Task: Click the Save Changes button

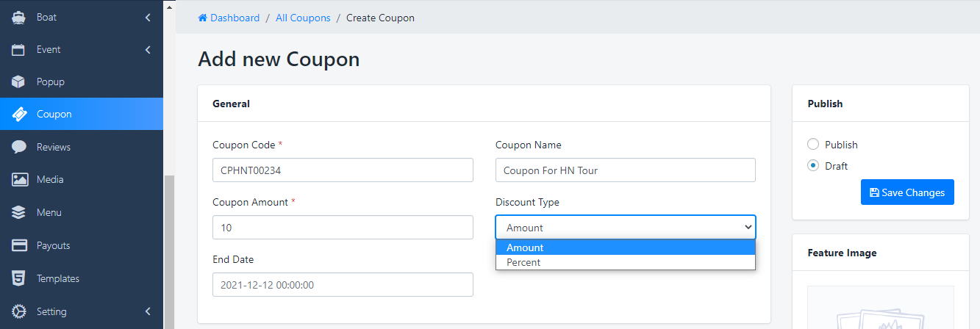Action: pos(907,192)
